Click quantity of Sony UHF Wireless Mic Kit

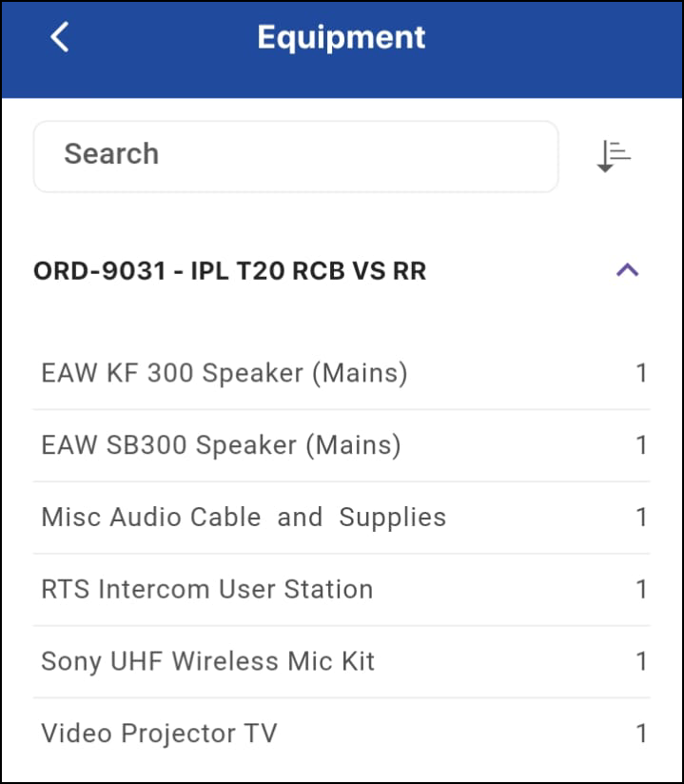click(x=642, y=662)
